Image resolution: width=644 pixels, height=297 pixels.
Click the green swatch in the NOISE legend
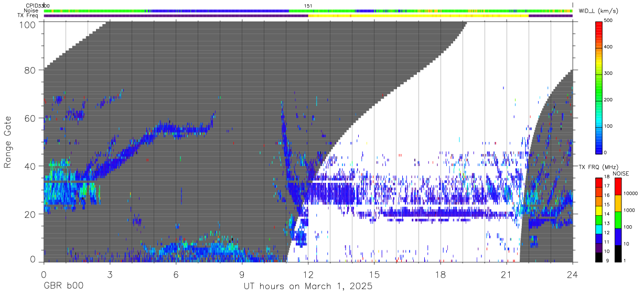[618, 219]
